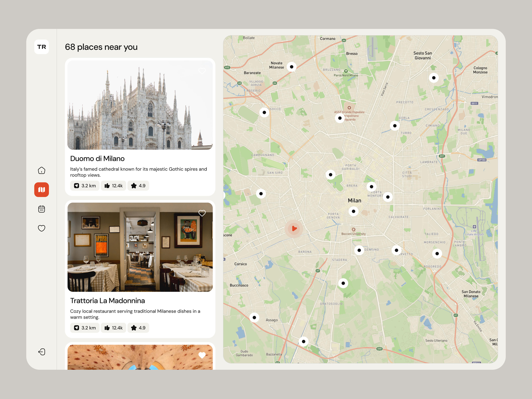Click the map pin near Novate Milanese
532x399 pixels.
point(291,67)
